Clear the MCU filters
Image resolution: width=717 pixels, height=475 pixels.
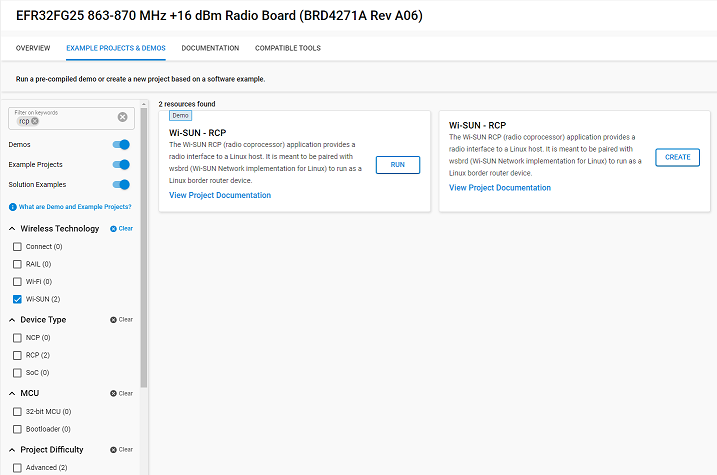pyautogui.click(x=121, y=394)
